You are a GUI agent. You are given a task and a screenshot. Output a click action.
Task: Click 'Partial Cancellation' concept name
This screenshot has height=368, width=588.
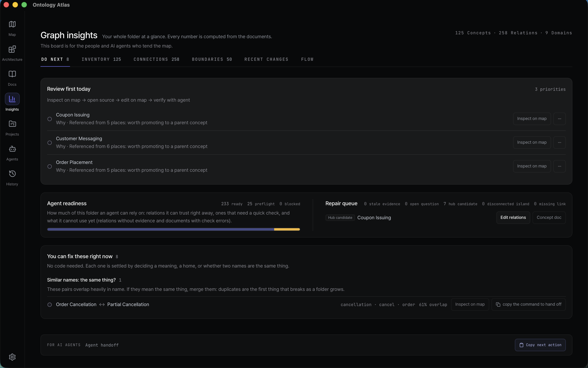pos(128,305)
